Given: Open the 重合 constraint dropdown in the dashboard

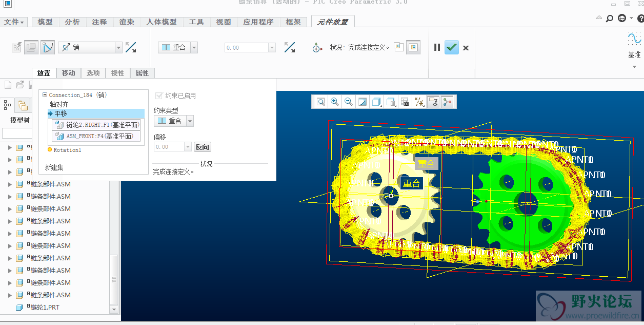Looking at the screenshot, I should (194, 47).
